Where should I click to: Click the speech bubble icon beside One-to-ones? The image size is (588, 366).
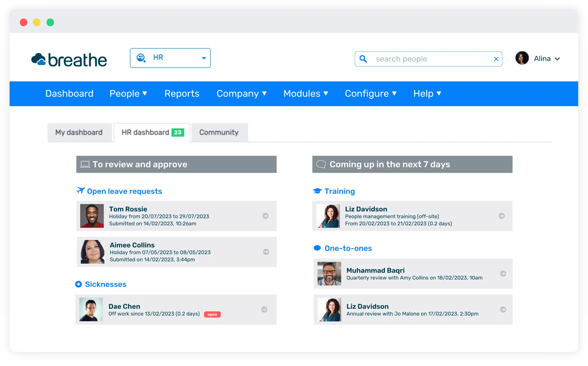tap(317, 248)
